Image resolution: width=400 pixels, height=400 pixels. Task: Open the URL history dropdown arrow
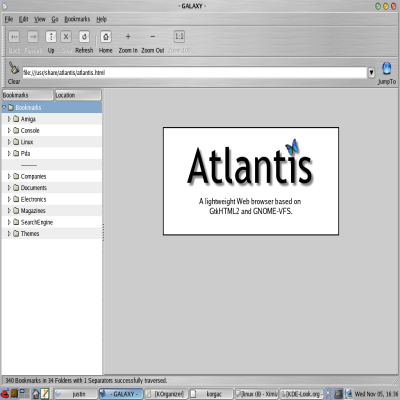(x=371, y=72)
